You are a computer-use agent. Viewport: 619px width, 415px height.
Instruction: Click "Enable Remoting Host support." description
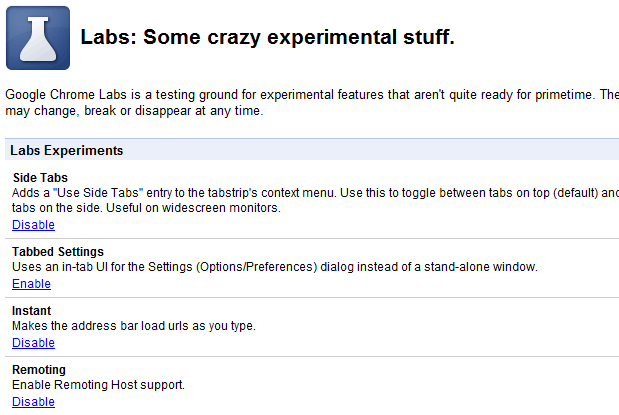tap(98, 385)
